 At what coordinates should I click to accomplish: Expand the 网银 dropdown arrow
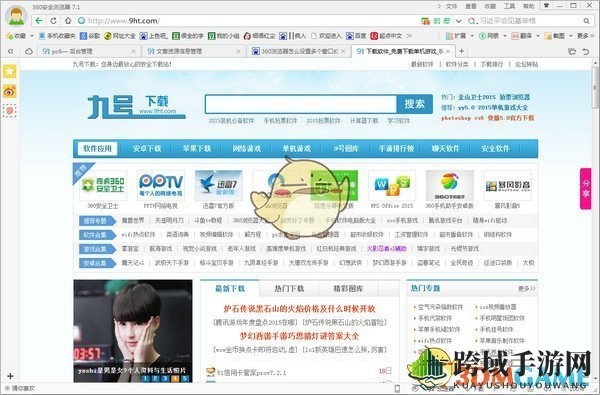tap(504, 36)
